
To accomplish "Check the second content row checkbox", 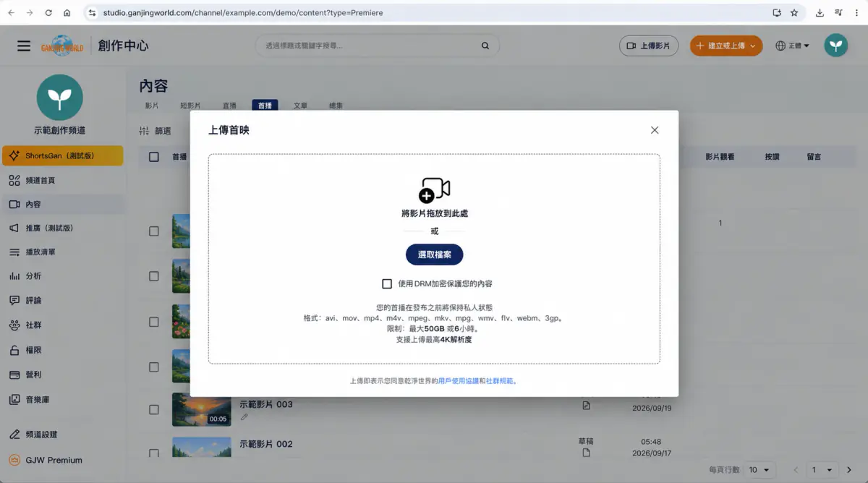I will point(153,276).
